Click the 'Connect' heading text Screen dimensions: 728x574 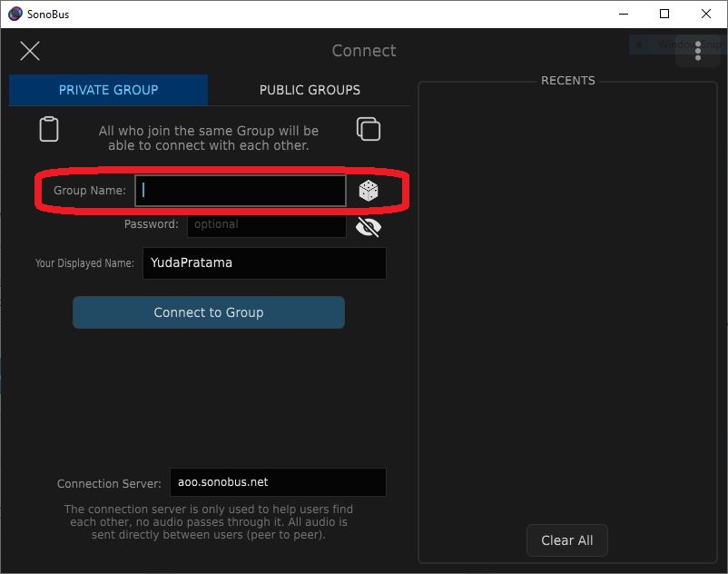pos(364,51)
